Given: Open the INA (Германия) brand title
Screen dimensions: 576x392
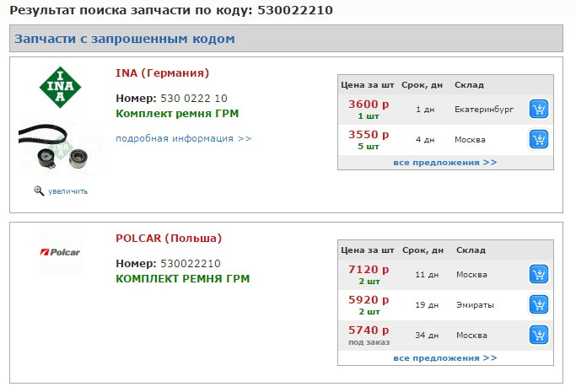Looking at the screenshot, I should pos(162,72).
